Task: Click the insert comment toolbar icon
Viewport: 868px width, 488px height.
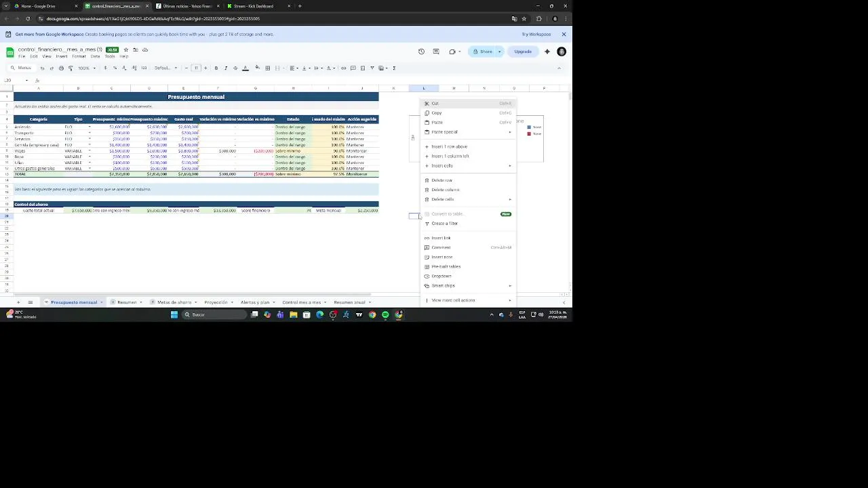Action: pyautogui.click(x=353, y=68)
